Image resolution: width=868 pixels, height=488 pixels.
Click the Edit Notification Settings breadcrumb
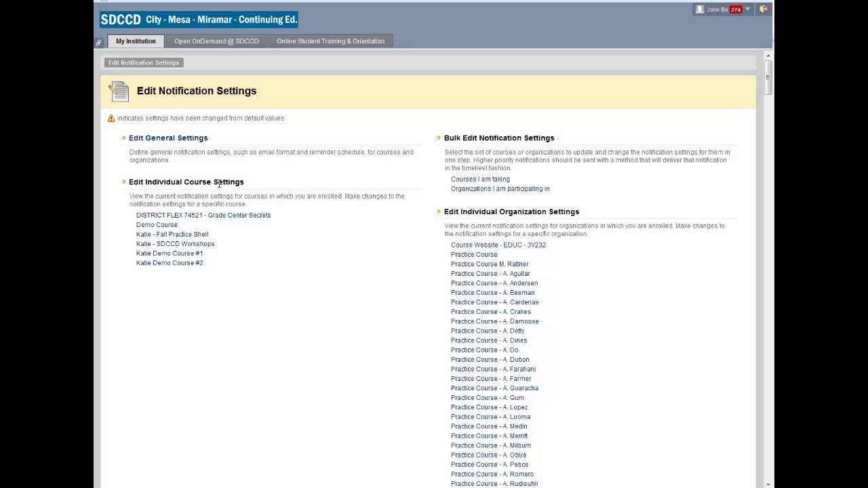pos(144,62)
